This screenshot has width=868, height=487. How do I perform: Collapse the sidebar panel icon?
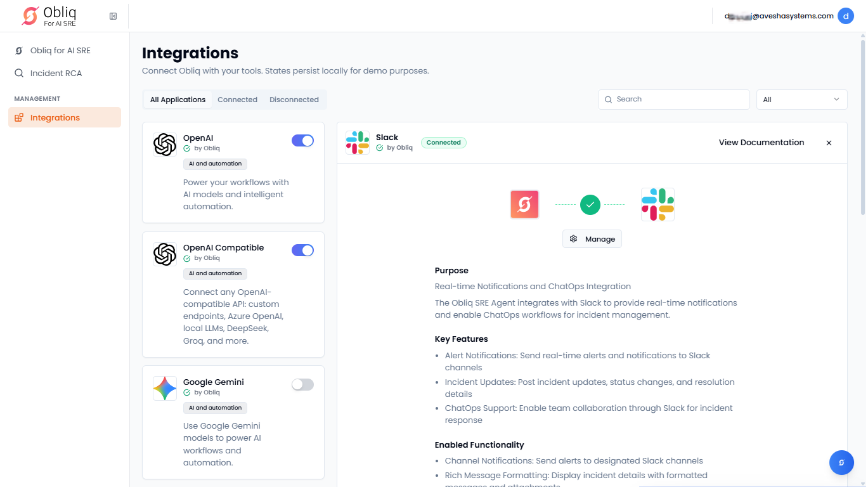tap(113, 16)
